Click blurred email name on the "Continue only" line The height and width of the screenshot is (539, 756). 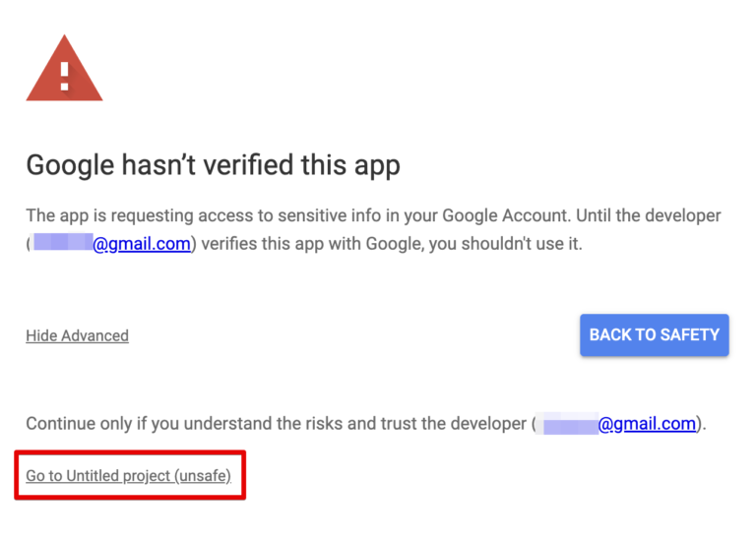[x=568, y=424]
